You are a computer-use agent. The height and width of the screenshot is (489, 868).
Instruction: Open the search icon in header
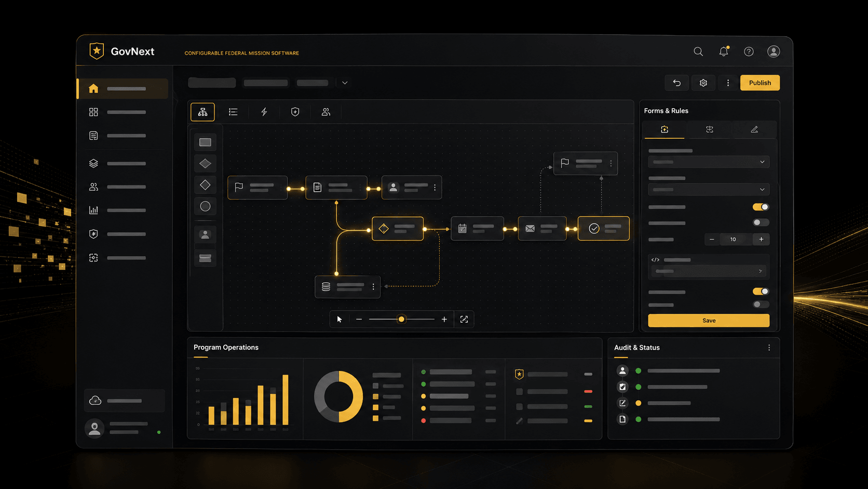tap(698, 51)
